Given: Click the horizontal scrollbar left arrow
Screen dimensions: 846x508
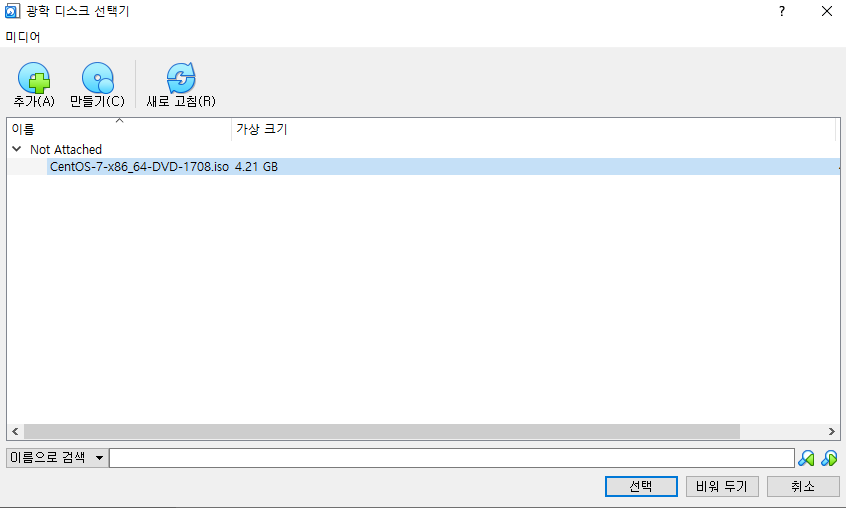Looking at the screenshot, I should point(15,431).
